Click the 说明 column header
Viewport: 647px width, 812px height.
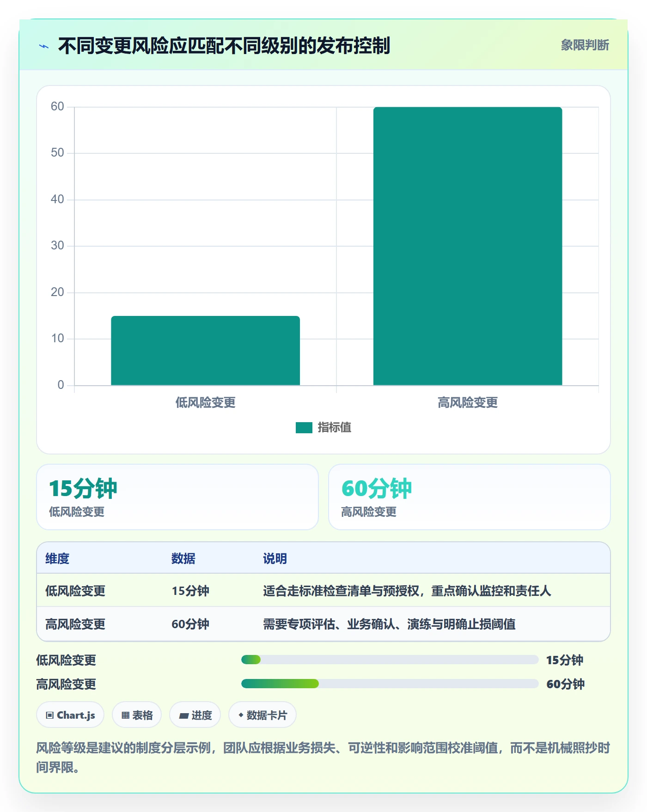tap(275, 558)
